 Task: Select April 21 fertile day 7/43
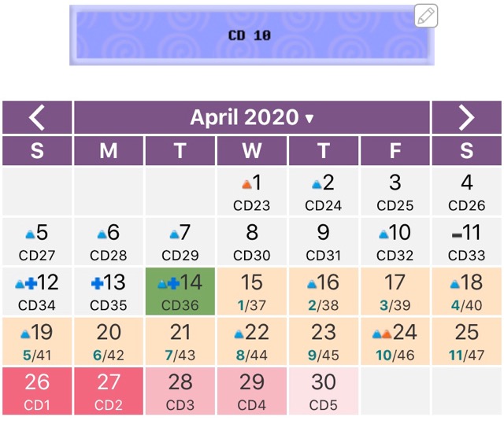coord(180,341)
